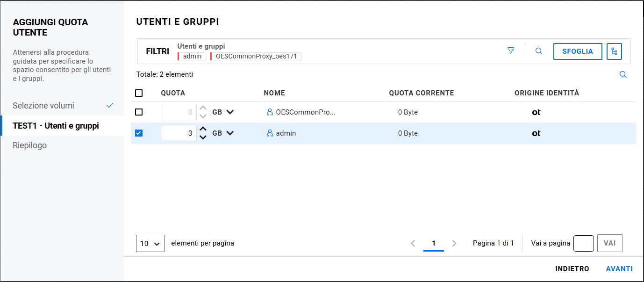
Task: Click AVANTI to proceed
Action: click(x=619, y=269)
